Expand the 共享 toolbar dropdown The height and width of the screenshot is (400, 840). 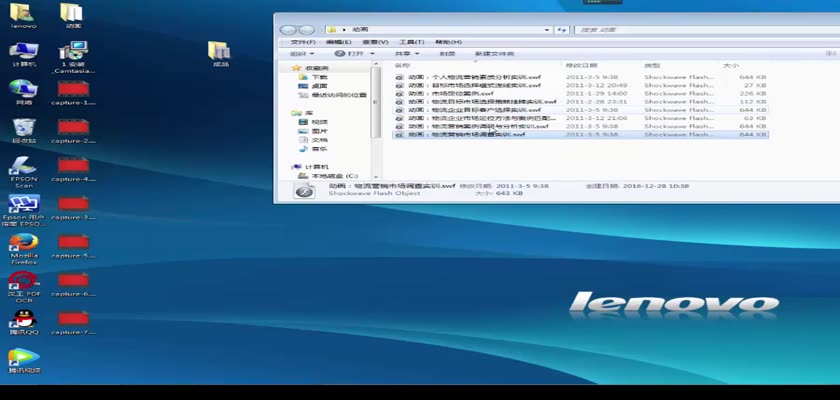click(x=407, y=54)
